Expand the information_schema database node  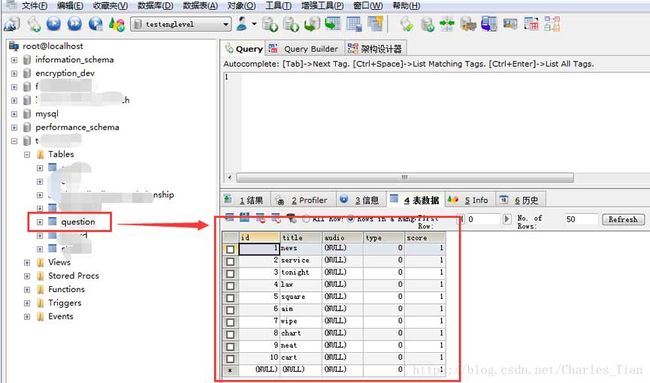(14, 60)
